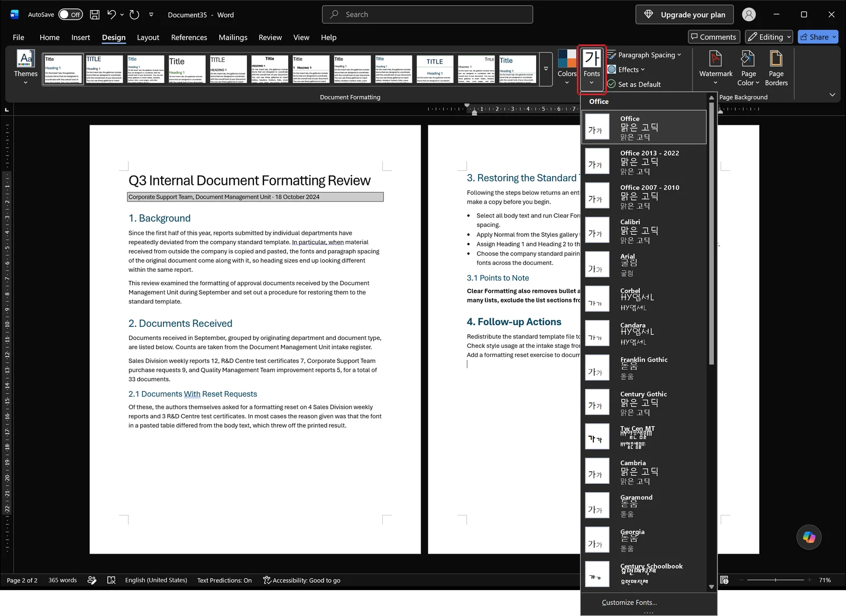The height and width of the screenshot is (616, 846).
Task: Open Page Borders dialog
Action: tap(776, 67)
